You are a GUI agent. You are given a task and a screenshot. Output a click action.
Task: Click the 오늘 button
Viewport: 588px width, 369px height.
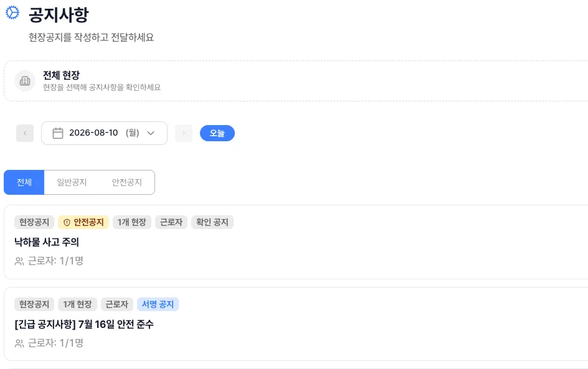coord(217,133)
